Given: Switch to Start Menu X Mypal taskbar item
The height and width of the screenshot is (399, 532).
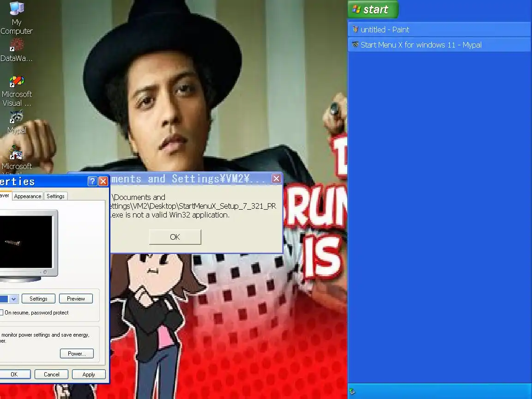Looking at the screenshot, I should click(439, 45).
